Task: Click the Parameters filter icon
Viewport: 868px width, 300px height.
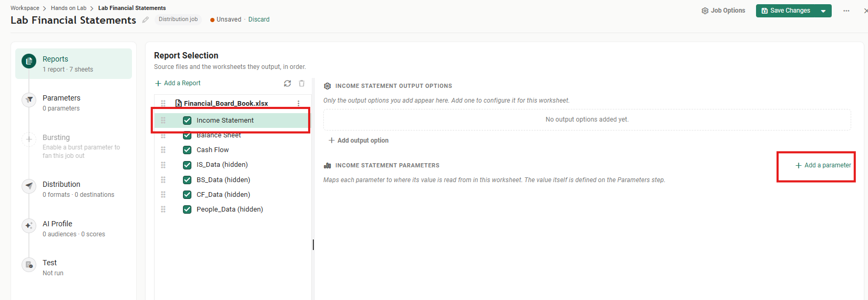Action: point(29,99)
